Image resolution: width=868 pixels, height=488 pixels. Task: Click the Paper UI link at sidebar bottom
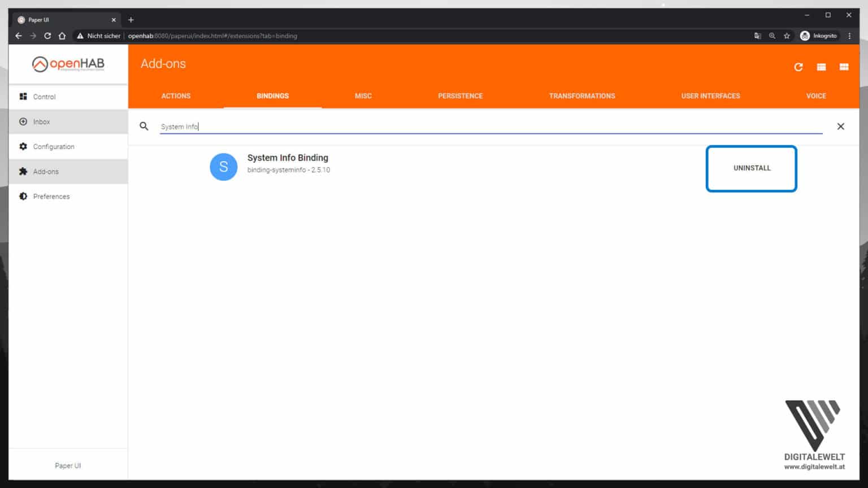tap(68, 465)
